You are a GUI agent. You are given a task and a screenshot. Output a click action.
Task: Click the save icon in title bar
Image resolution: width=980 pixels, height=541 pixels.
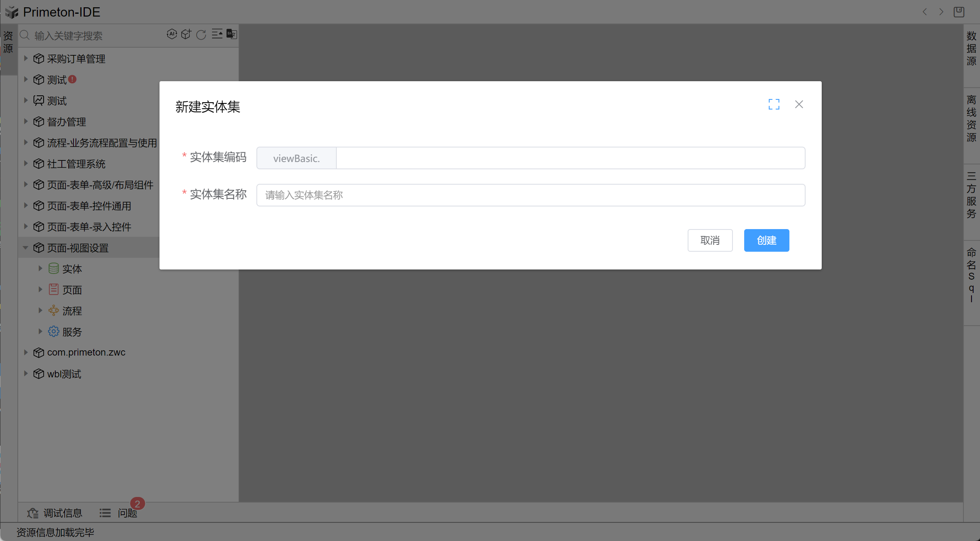pos(959,12)
